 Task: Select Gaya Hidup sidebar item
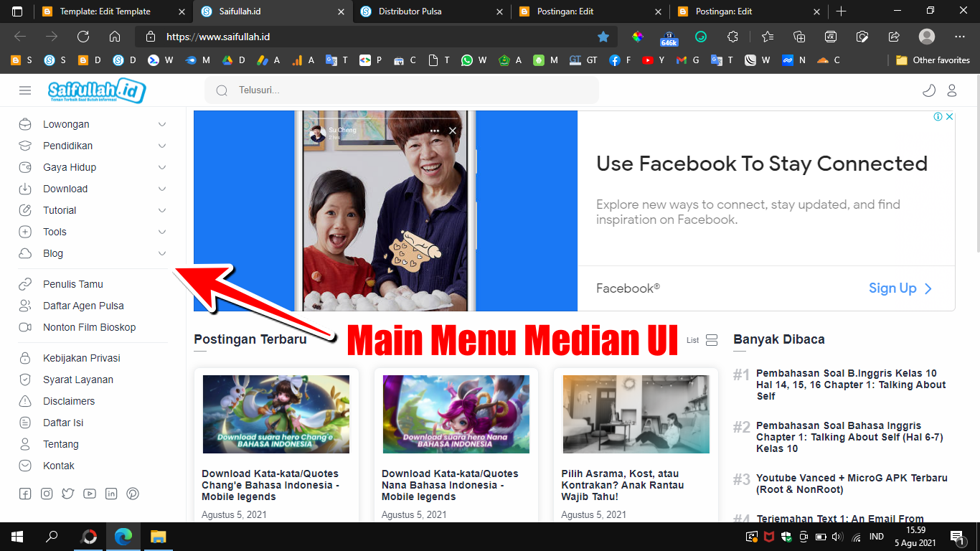[70, 167]
